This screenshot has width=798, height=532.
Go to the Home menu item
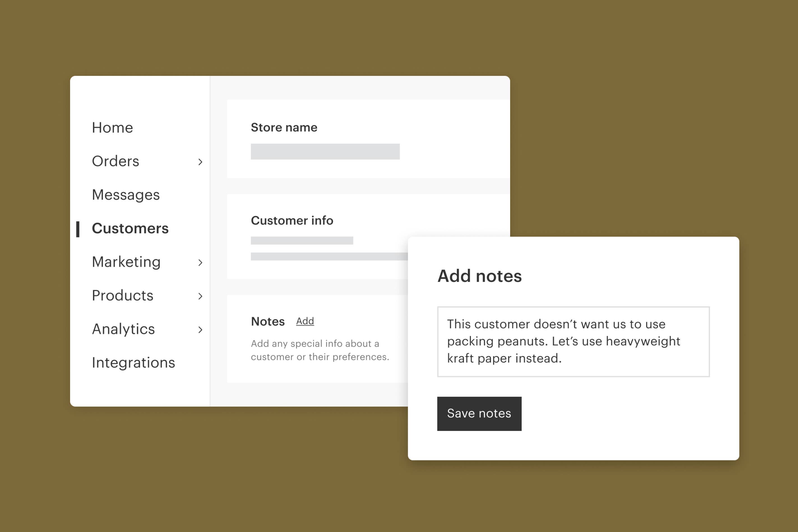(112, 128)
